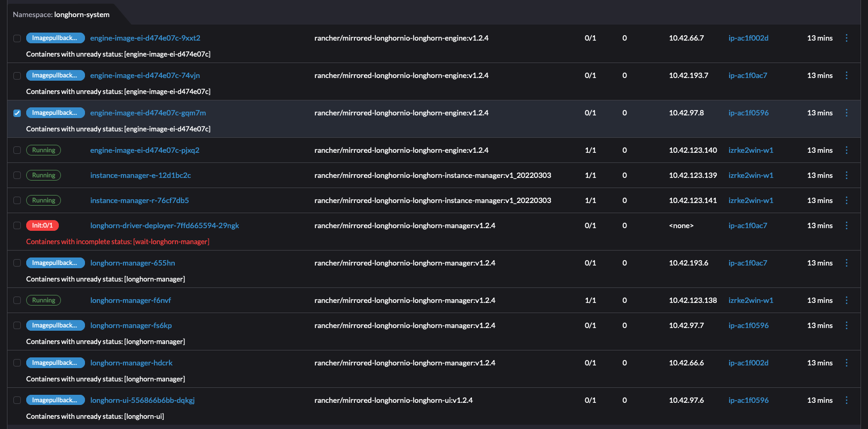Image resolution: width=868 pixels, height=429 pixels.
Task: Click IP address 10.42.123.140
Action: point(693,150)
